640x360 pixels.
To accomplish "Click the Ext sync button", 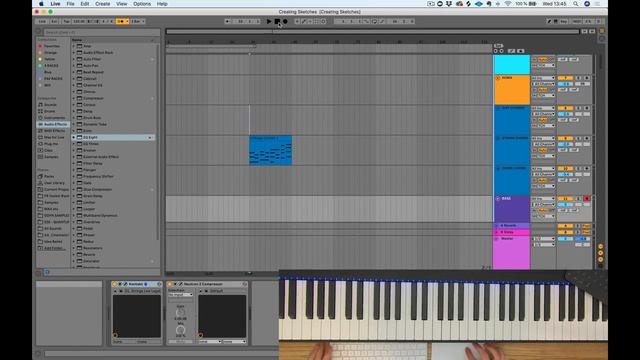I will pyautogui.click(x=54, y=21).
